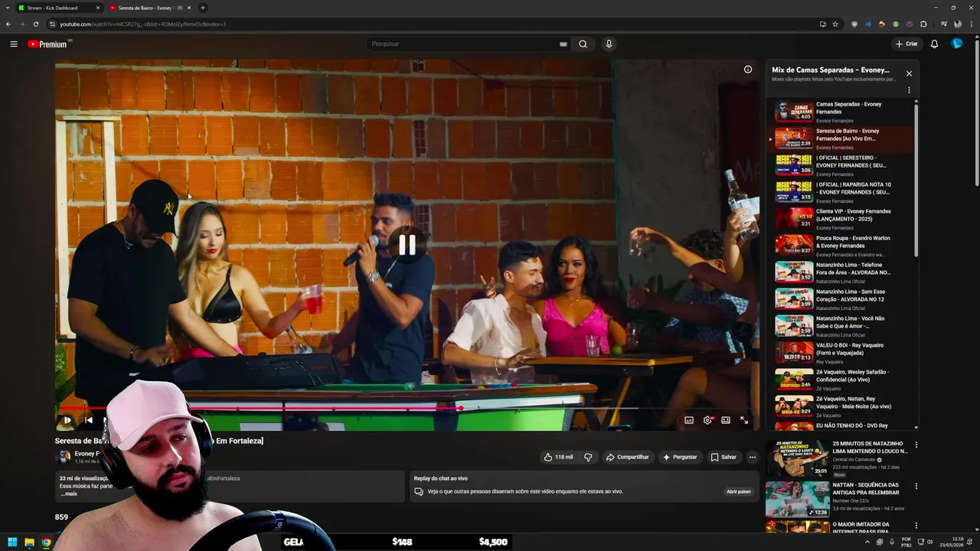Open Chrome from the taskbar

pos(46,542)
